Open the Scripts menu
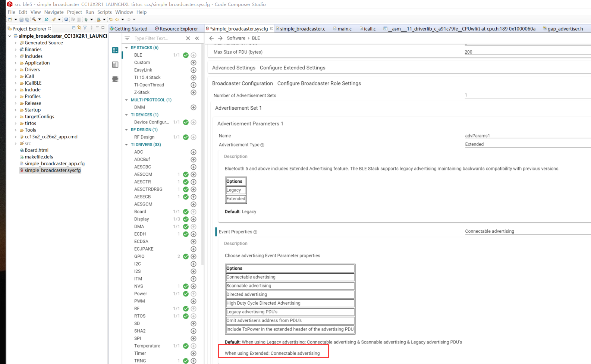This screenshot has height=364, width=591. pyautogui.click(x=104, y=12)
